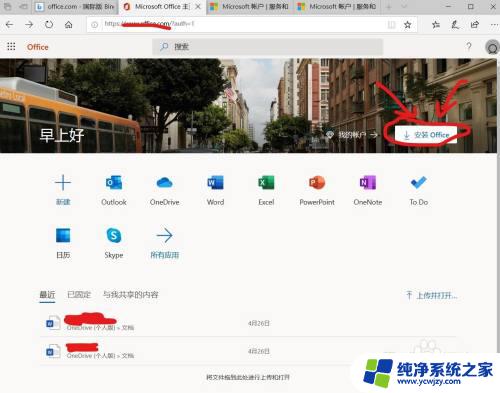The height and width of the screenshot is (393, 500).
Task: Toggle reading view icon in address bar
Action: [392, 24]
